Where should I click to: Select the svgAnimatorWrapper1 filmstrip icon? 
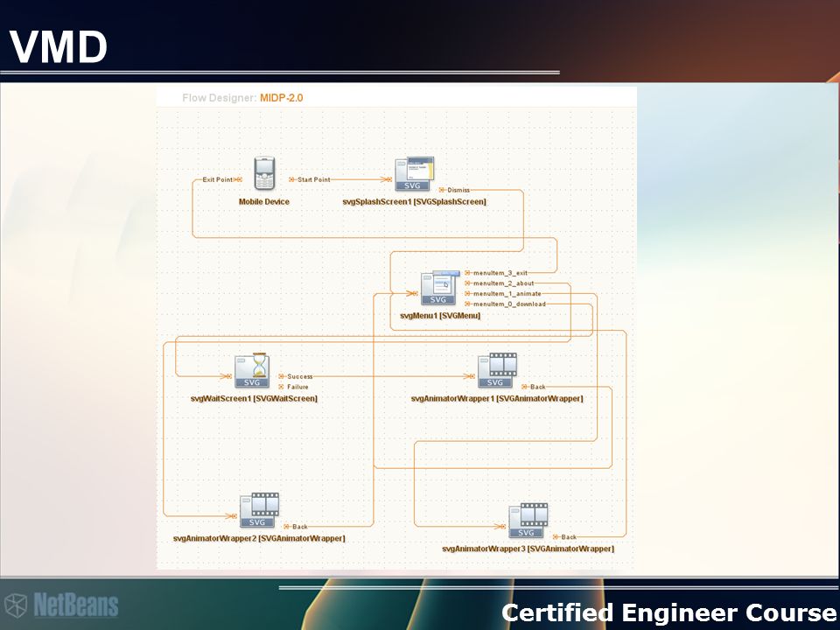(x=497, y=370)
